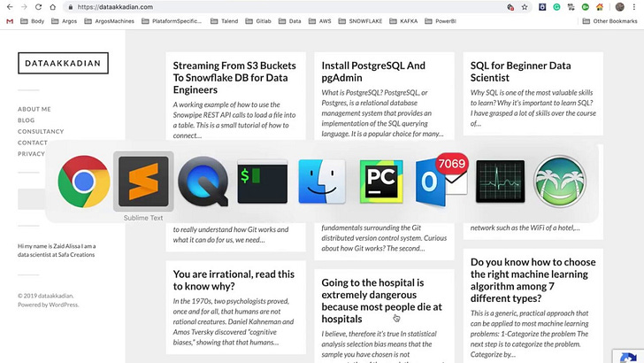Open the PowerBI bookmarks folder
This screenshot has height=363, width=644.
[441, 21]
